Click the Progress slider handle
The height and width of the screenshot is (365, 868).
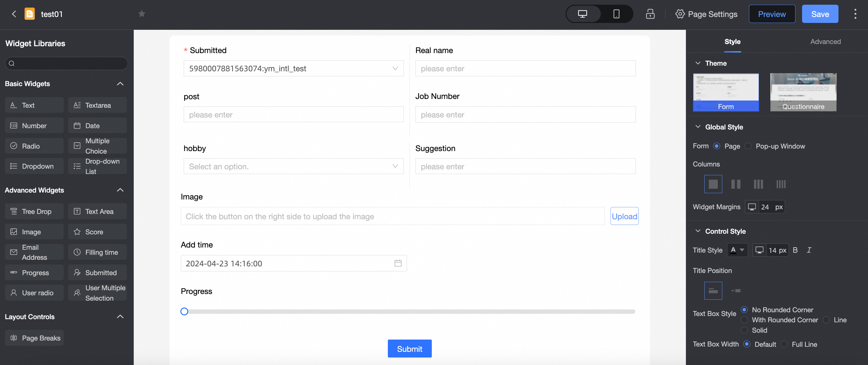coord(184,311)
